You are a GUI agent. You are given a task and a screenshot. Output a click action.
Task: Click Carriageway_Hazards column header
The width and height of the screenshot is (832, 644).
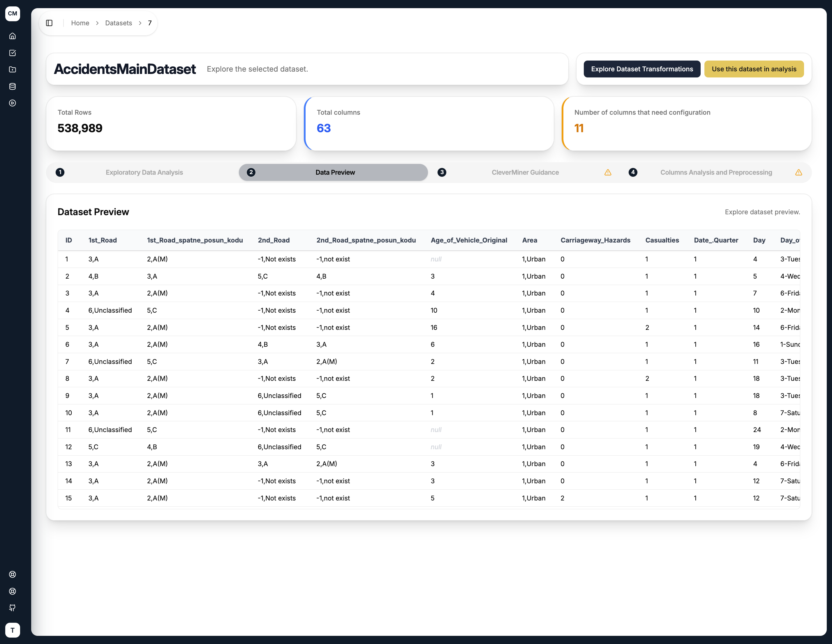coord(595,240)
